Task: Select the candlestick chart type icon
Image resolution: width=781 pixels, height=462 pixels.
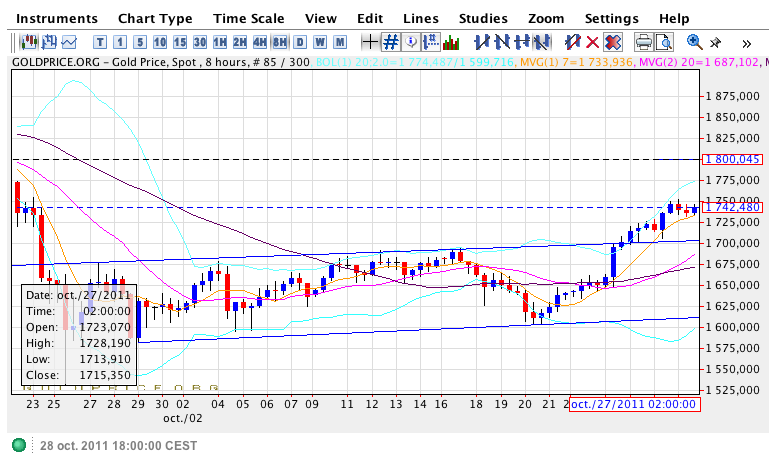Action: tap(29, 42)
